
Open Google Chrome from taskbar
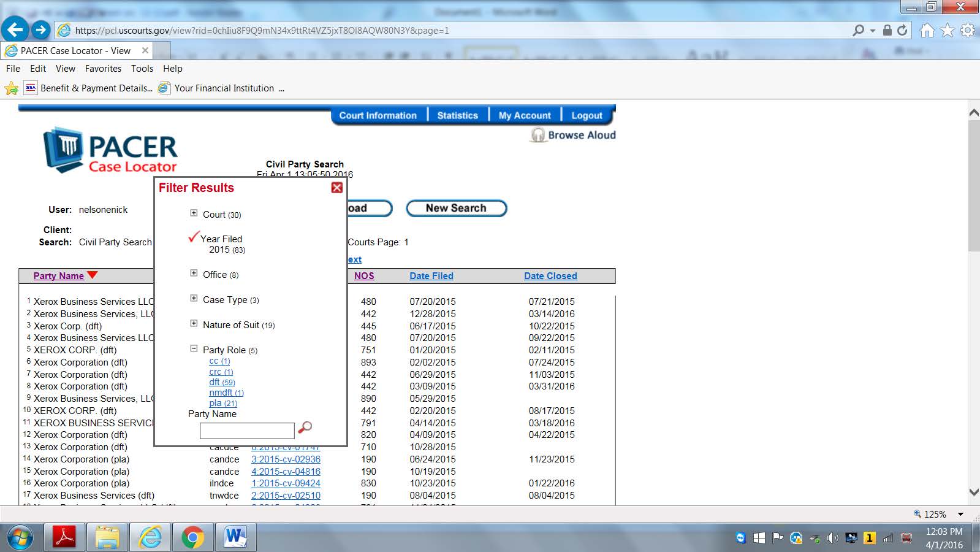(192, 538)
